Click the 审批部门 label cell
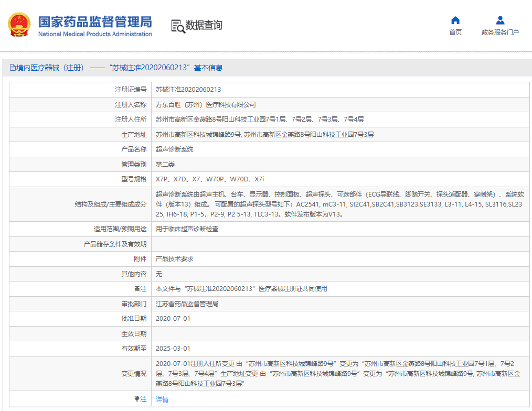 point(80,304)
